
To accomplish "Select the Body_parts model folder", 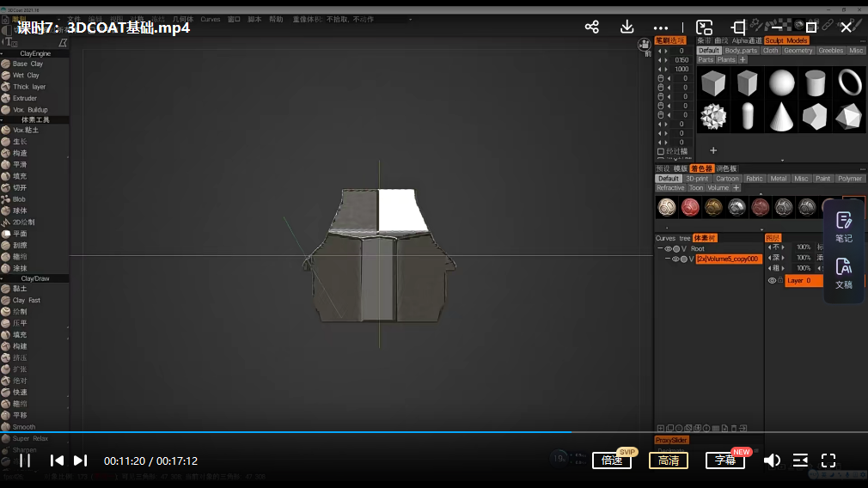I will [x=741, y=51].
